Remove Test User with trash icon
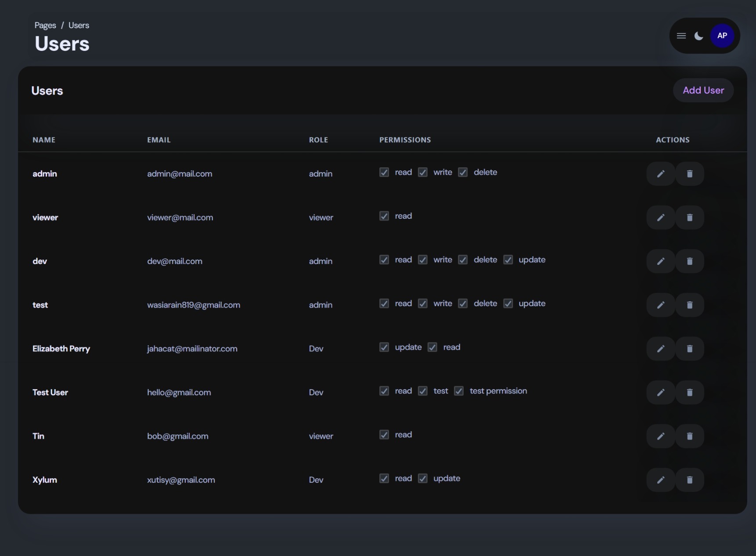Viewport: 756px width, 556px height. (x=689, y=393)
